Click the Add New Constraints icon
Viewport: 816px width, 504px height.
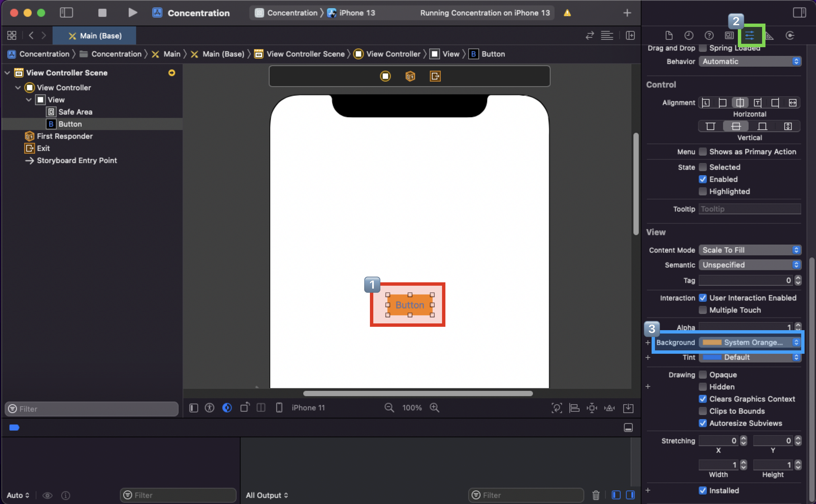point(592,408)
